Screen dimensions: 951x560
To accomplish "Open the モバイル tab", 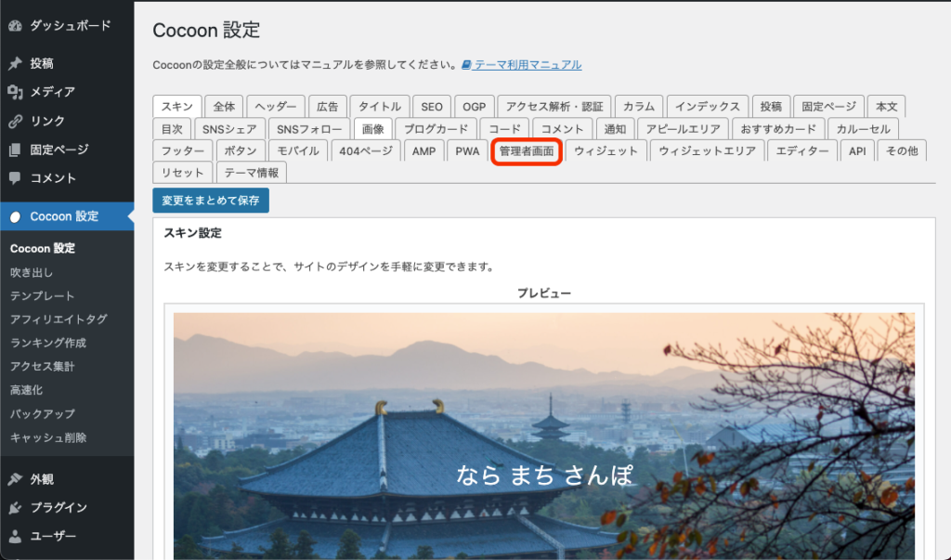I will 298,151.
